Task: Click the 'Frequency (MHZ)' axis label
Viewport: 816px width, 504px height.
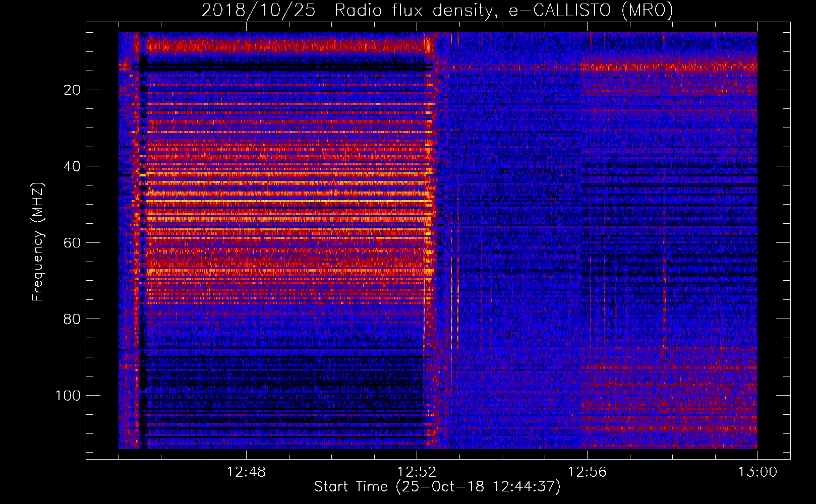Action: pyautogui.click(x=38, y=242)
